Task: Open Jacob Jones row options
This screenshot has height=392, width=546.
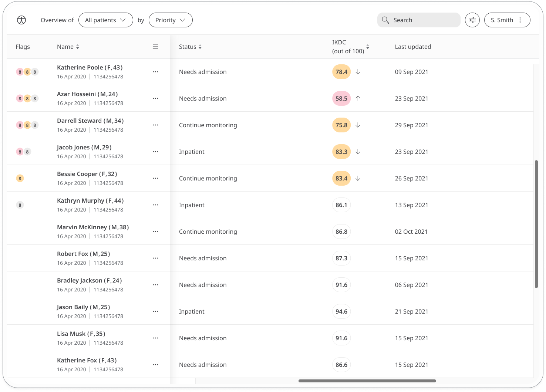Action: [155, 152]
